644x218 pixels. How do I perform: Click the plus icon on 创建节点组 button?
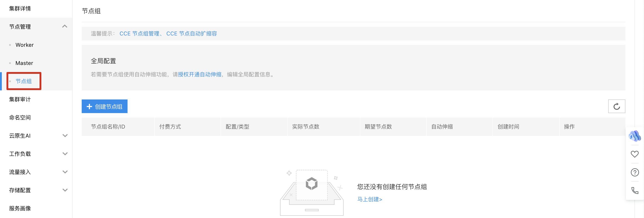89,107
